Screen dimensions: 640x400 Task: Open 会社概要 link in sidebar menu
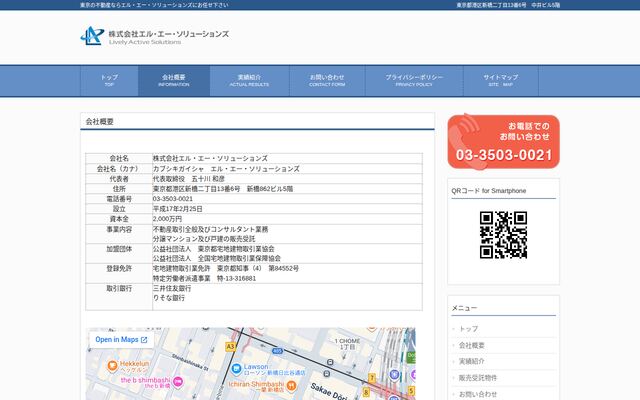click(x=471, y=345)
